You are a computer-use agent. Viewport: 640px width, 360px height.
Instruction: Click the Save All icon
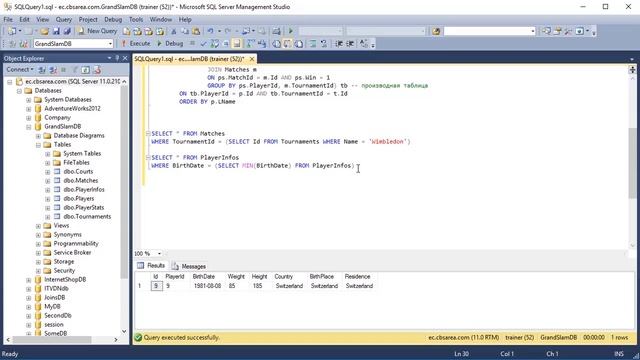[67, 31]
